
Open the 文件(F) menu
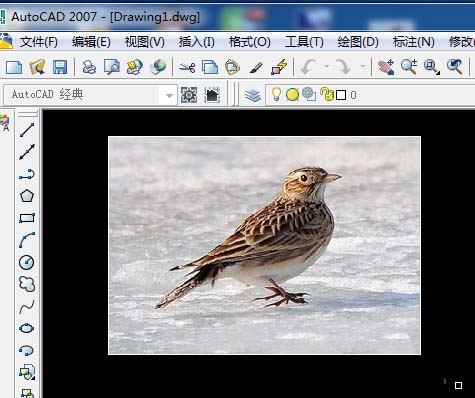[x=38, y=42]
